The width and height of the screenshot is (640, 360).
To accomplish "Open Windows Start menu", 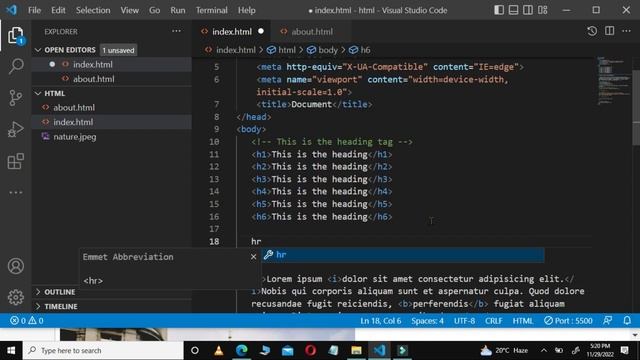I will pos(11,350).
